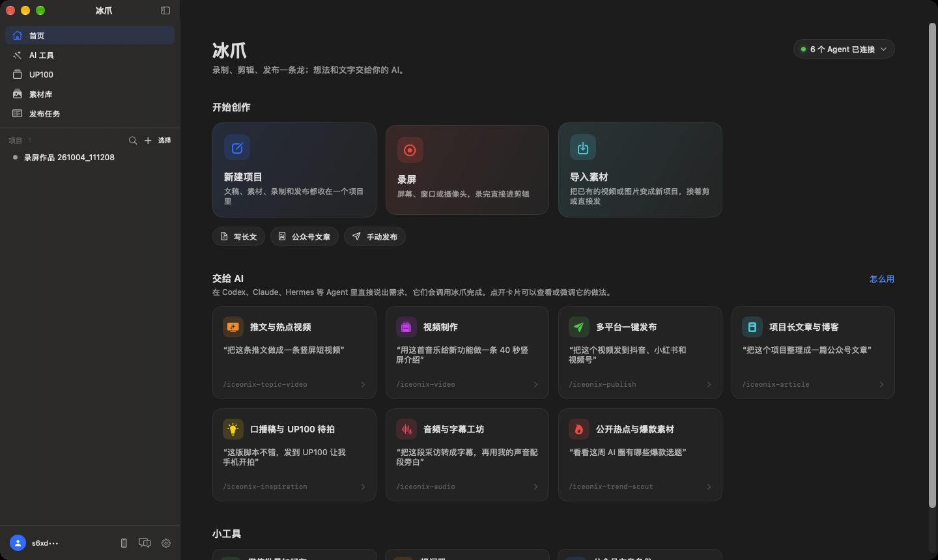Click the 视频制作 card icon
The width and height of the screenshot is (938, 560).
click(x=406, y=327)
